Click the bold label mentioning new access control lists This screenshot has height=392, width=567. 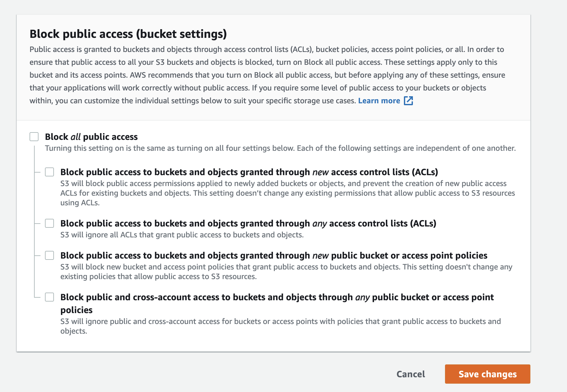click(249, 172)
